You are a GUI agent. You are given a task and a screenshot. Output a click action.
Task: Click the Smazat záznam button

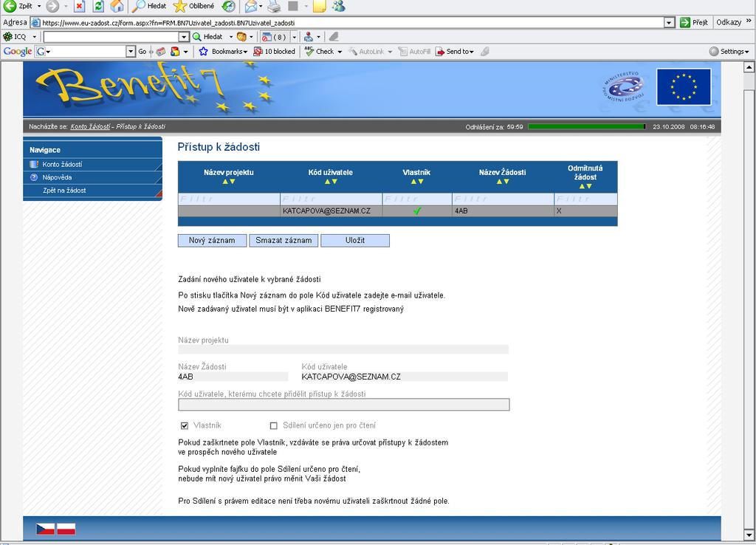(283, 240)
